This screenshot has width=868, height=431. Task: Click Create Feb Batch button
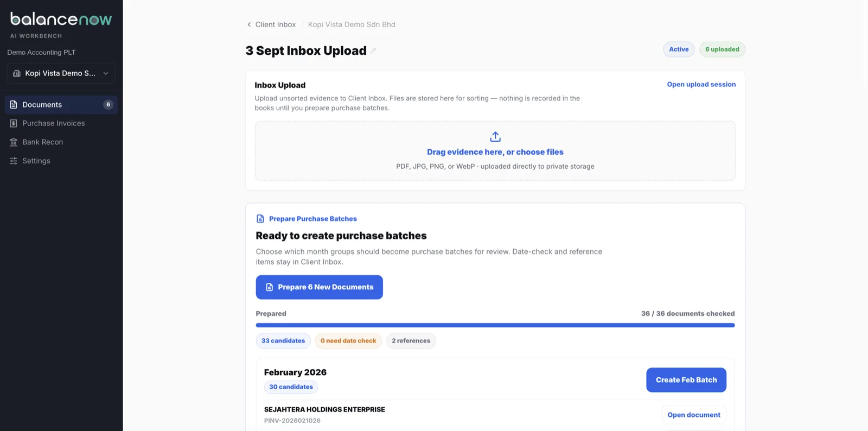(686, 380)
